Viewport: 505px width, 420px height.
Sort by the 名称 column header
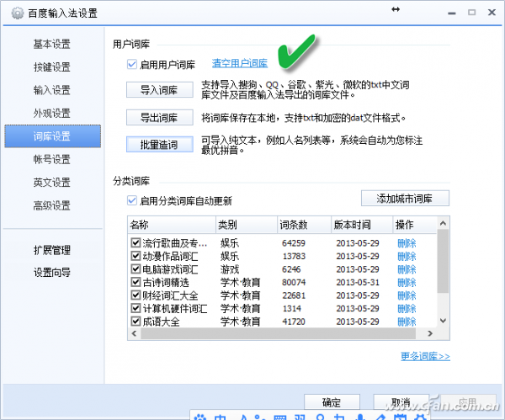point(172,225)
